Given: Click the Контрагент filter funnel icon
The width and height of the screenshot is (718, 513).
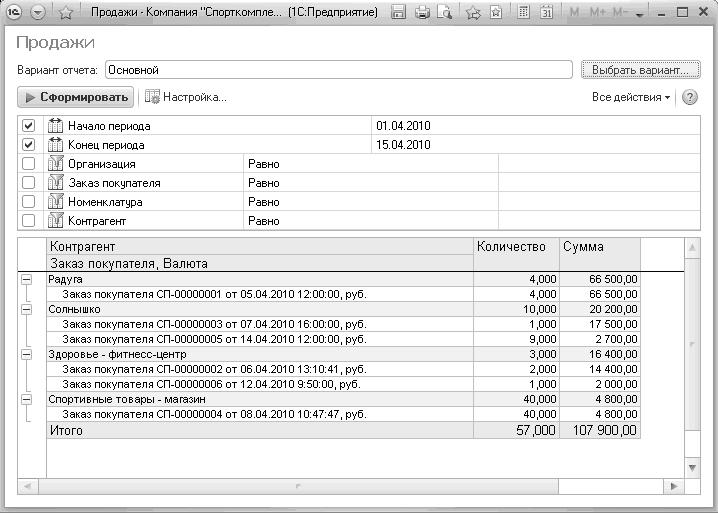Looking at the screenshot, I should [x=55, y=220].
